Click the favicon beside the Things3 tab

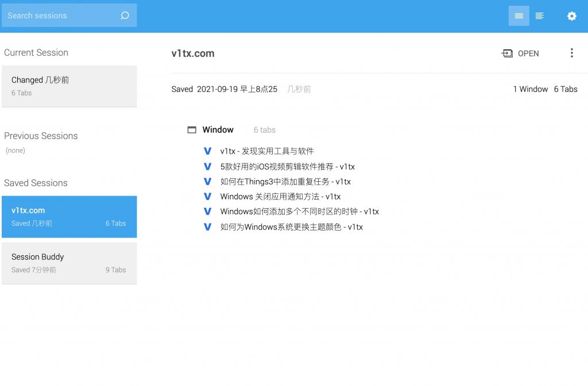click(207, 182)
